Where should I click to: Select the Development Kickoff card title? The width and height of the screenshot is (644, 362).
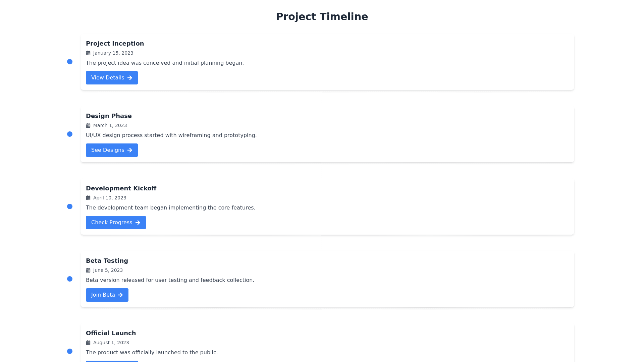pyautogui.click(x=121, y=188)
